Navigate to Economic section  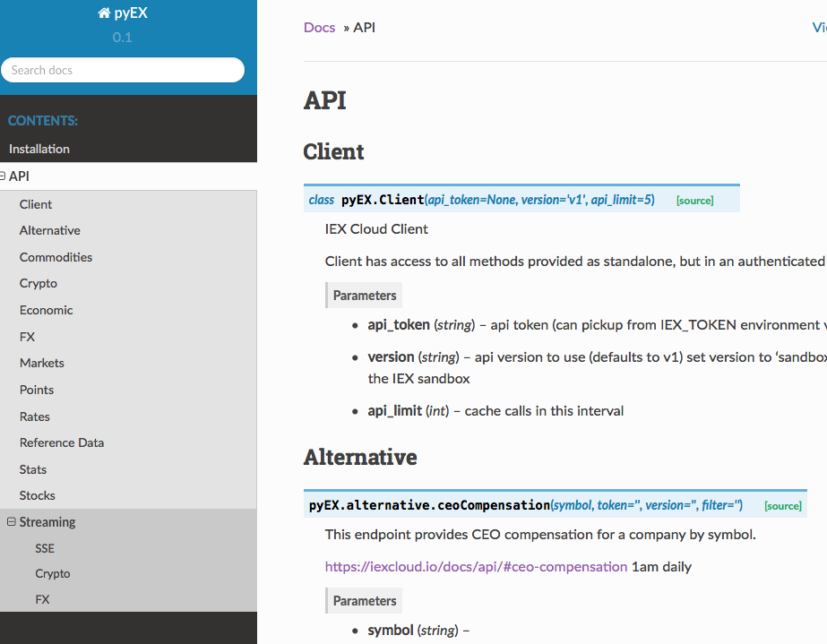(x=46, y=310)
